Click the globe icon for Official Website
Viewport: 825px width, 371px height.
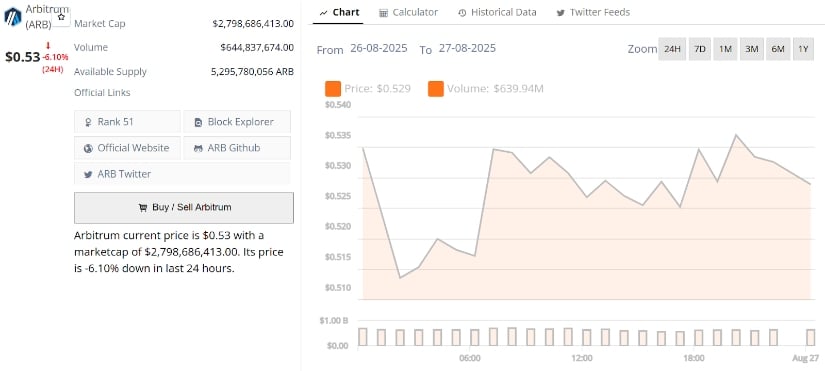pos(88,148)
